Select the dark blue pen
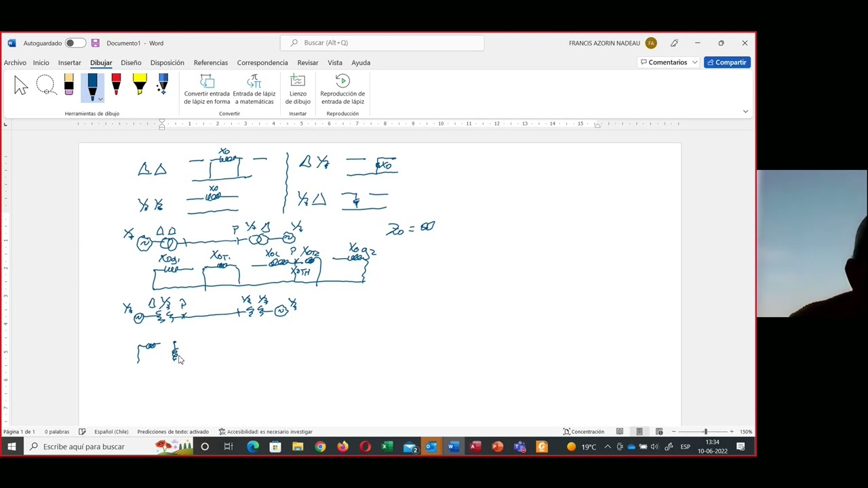 coord(92,85)
